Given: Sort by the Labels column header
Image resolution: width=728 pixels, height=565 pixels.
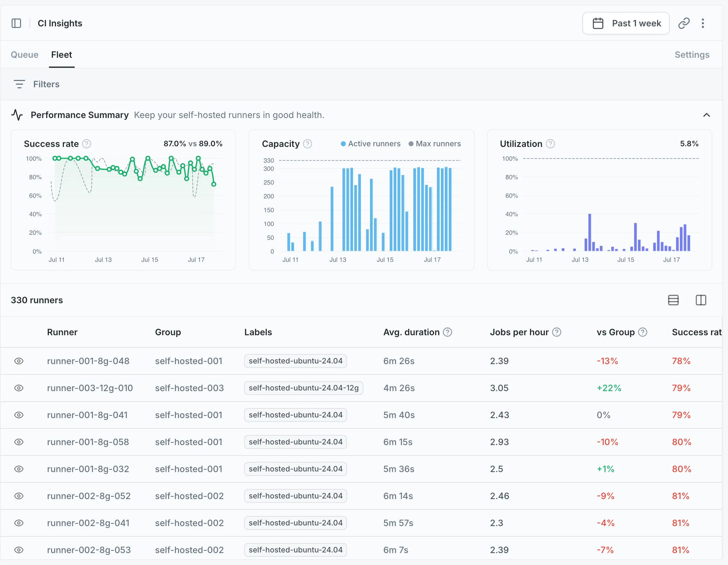Looking at the screenshot, I should [258, 332].
